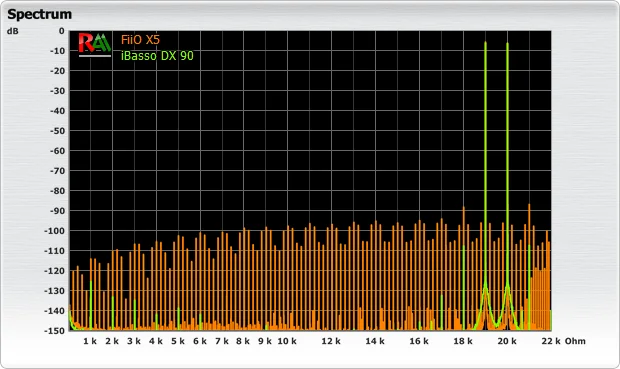Click the 1 k frequency axis label
The height and width of the screenshot is (369, 620).
pos(90,341)
